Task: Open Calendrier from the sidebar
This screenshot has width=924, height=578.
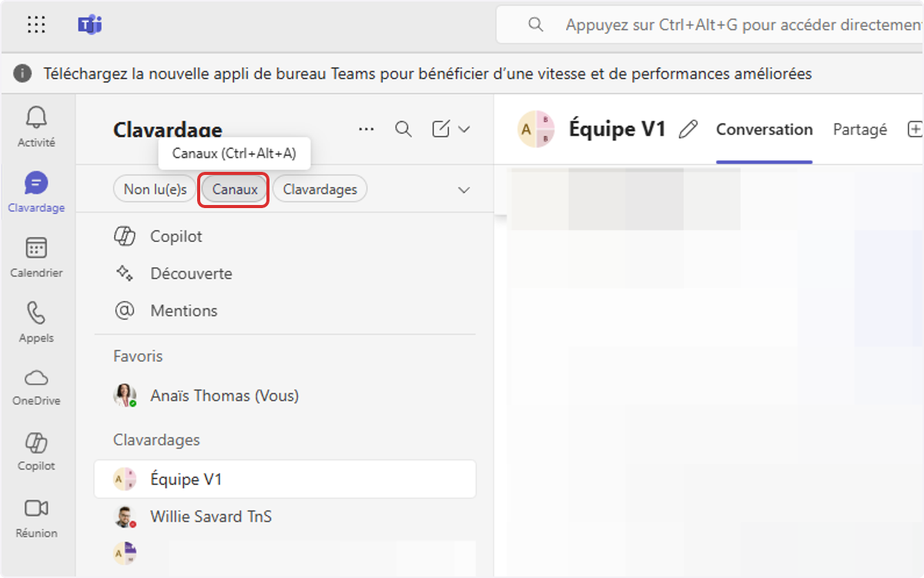Action: pos(36,257)
